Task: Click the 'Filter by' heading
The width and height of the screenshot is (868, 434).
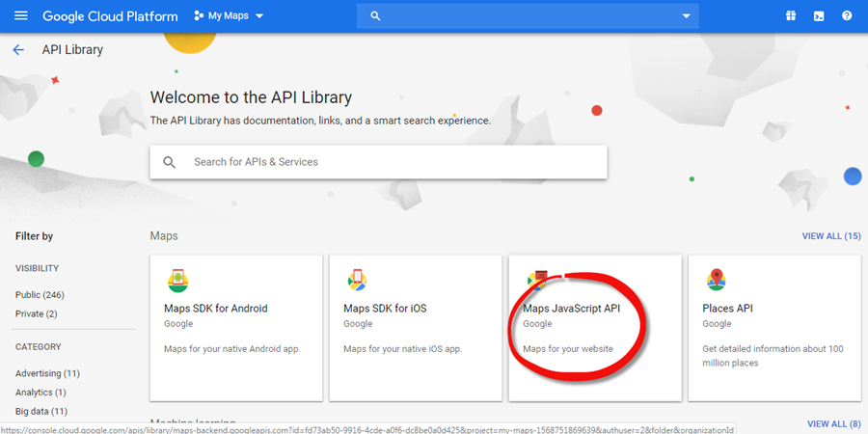Action: tap(35, 236)
